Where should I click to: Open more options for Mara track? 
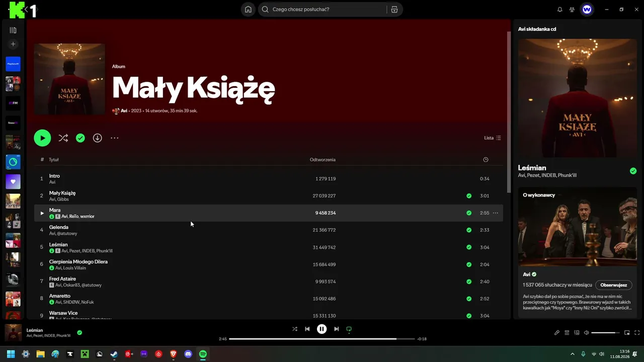pos(496,213)
